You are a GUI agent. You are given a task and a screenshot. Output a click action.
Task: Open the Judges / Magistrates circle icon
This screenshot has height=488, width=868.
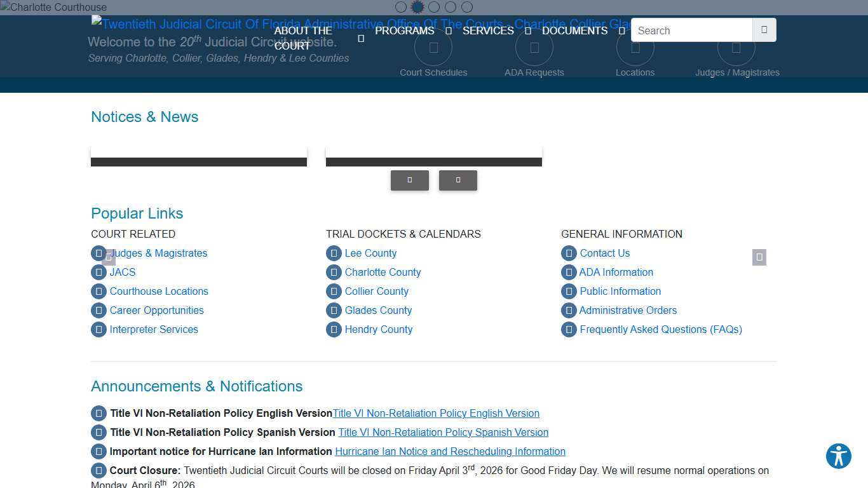(x=736, y=48)
